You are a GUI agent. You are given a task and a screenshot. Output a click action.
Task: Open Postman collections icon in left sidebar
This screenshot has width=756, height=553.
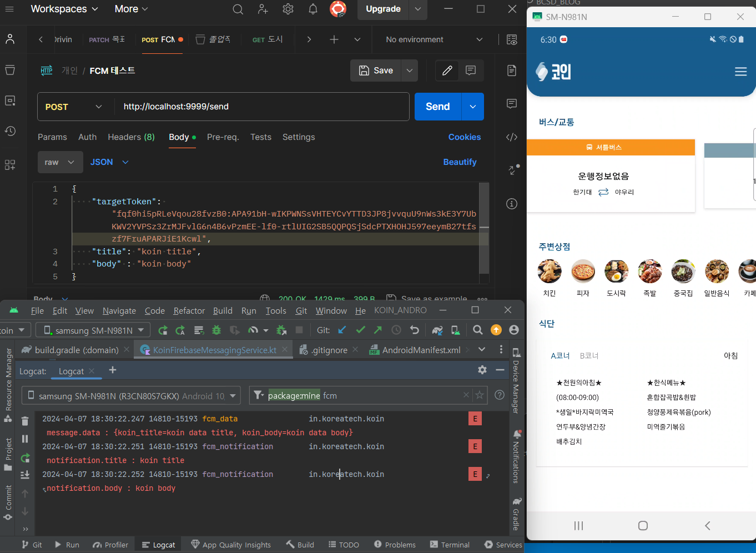click(x=10, y=70)
